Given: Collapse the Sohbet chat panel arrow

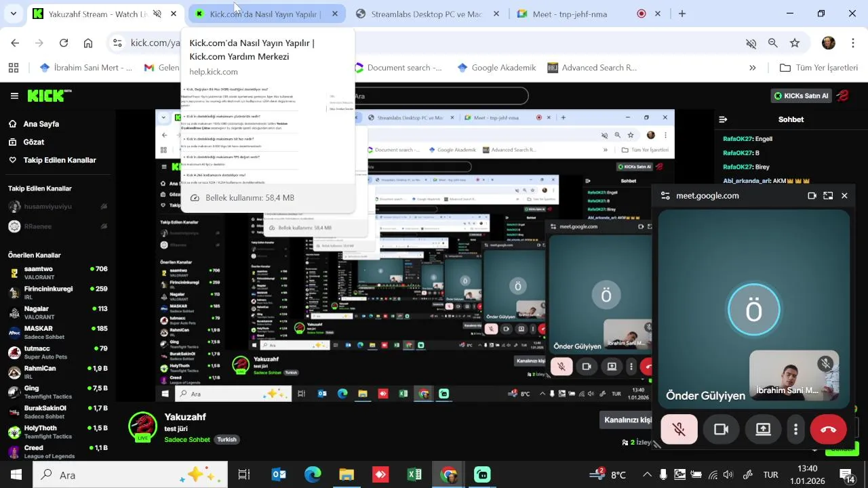Looking at the screenshot, I should [724, 119].
